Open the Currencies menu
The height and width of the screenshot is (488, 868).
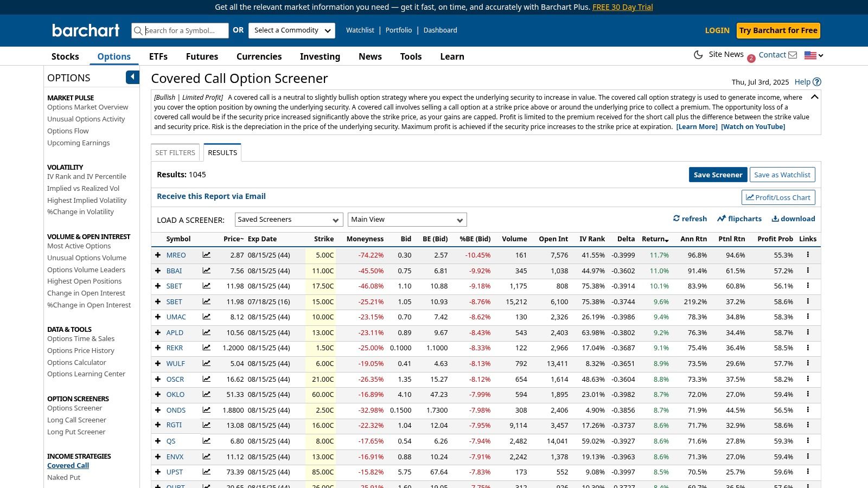point(259,56)
